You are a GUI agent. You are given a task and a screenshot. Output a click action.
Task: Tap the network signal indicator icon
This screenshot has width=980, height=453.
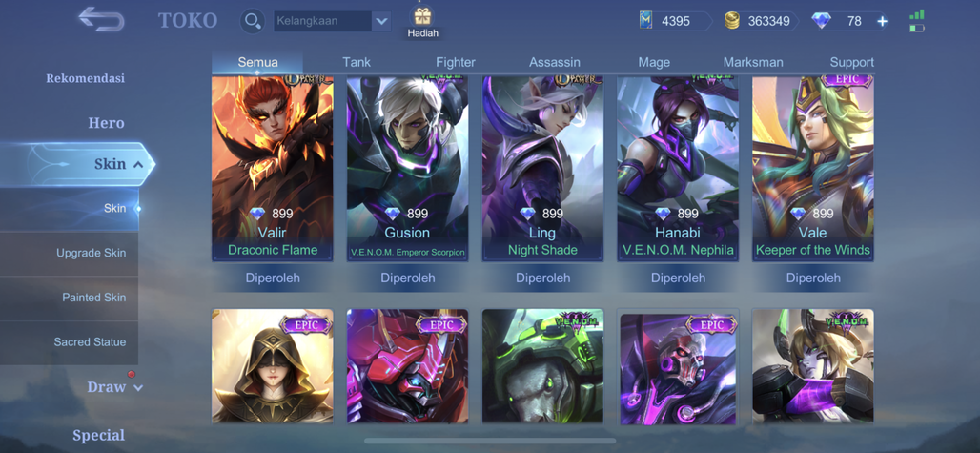pos(917,14)
